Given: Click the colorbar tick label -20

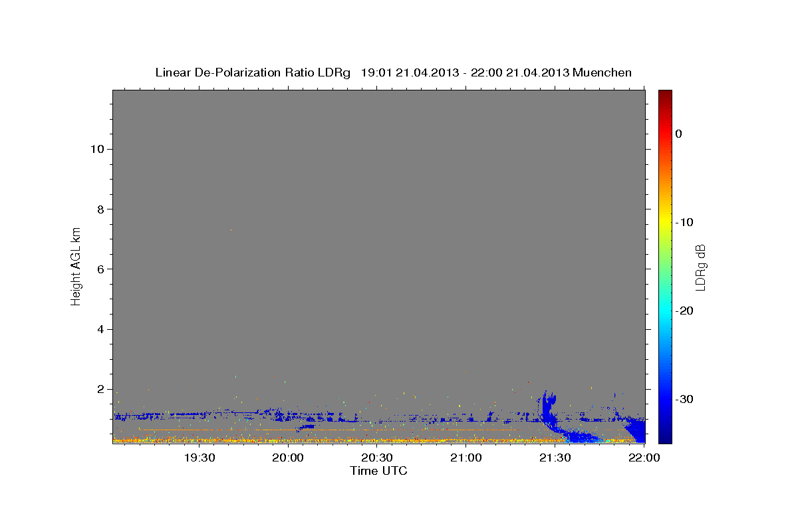Looking at the screenshot, I should (684, 311).
